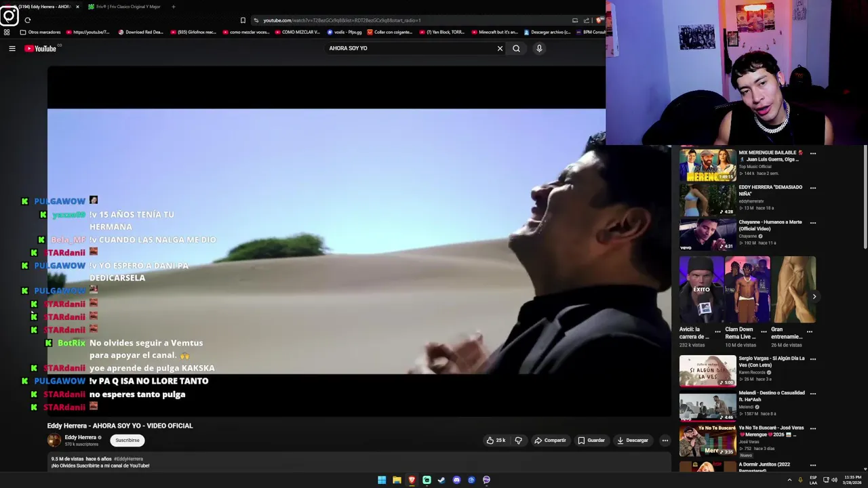Reload the page in the browser
The height and width of the screenshot is (488, 868).
(x=27, y=20)
